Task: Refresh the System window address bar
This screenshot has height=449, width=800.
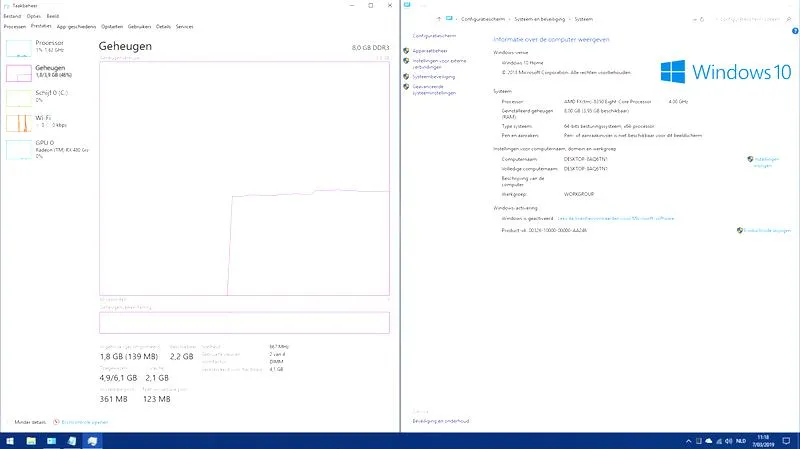Action: (702, 19)
